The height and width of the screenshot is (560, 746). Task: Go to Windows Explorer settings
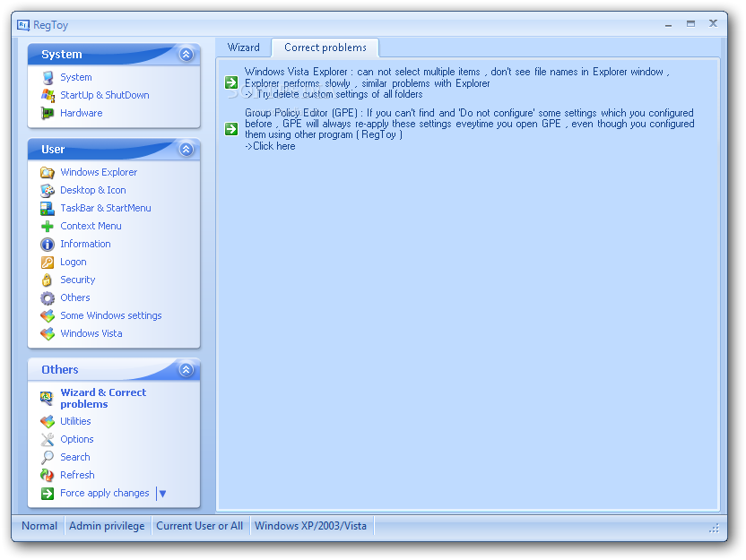tap(99, 172)
